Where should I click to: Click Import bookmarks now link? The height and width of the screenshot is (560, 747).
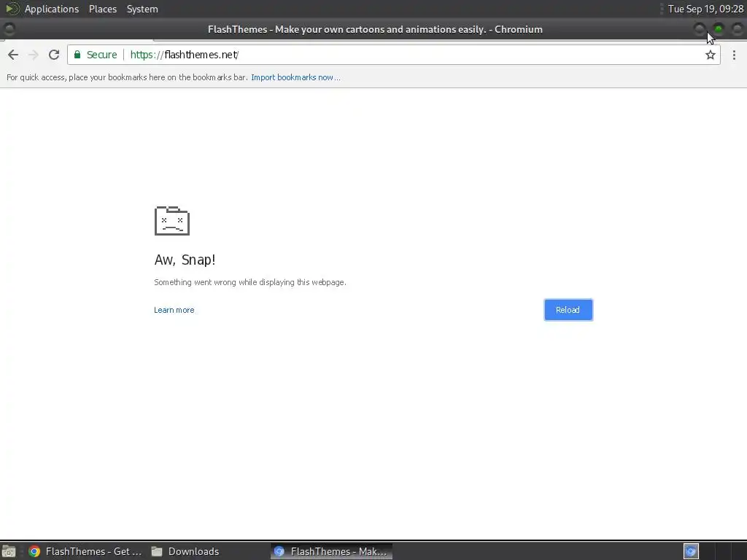[295, 77]
